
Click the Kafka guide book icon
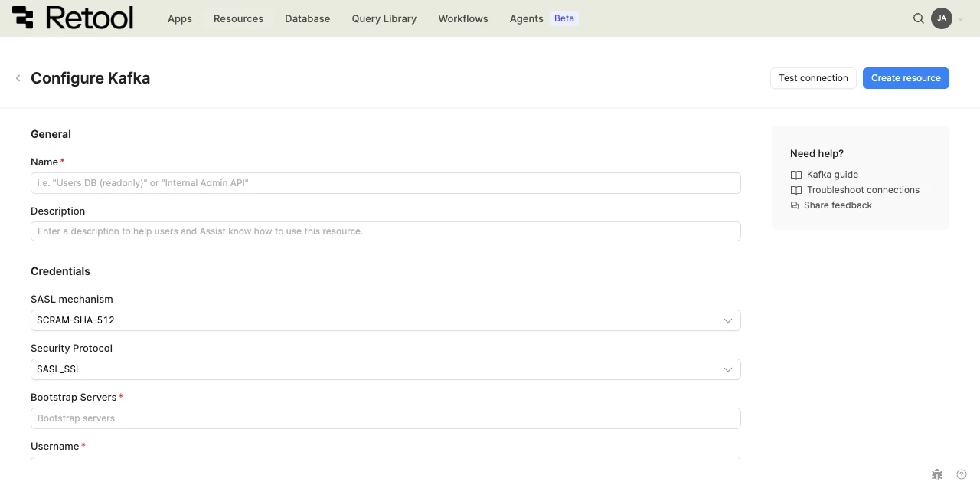796,175
